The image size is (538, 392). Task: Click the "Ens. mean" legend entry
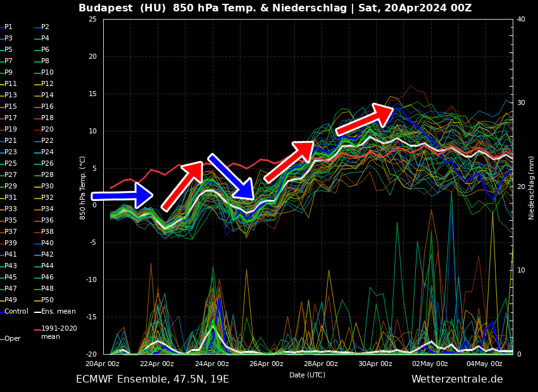click(x=55, y=311)
